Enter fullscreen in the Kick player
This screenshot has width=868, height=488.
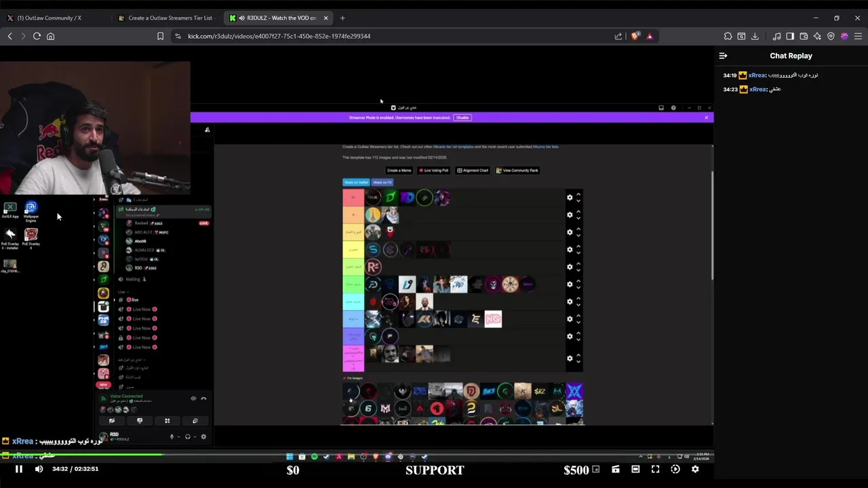(x=655, y=469)
